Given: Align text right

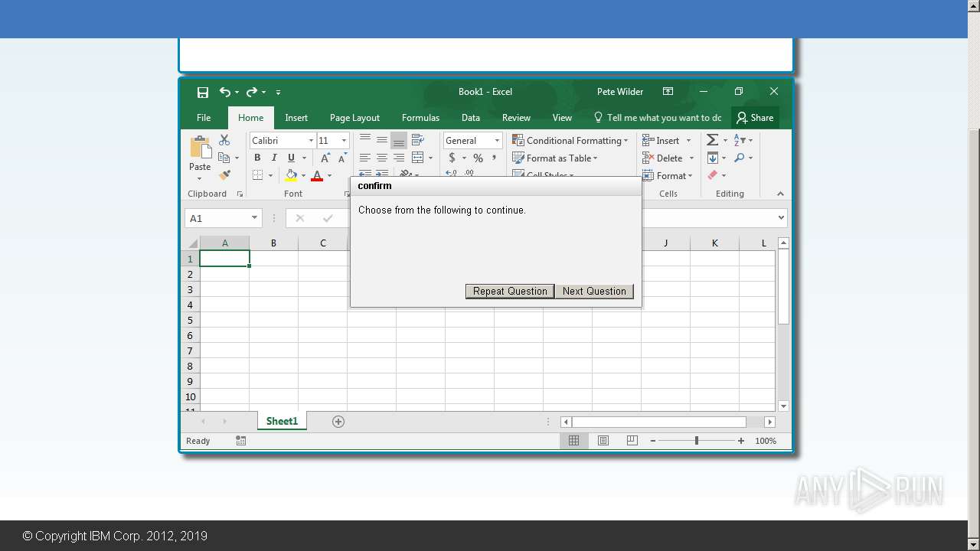Looking at the screenshot, I should pyautogui.click(x=399, y=158).
